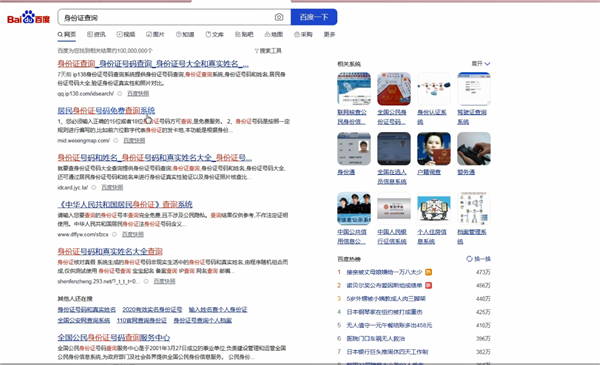Viewport: 600px width, 365px height.
Task: Open 身份认证系统 thumbnail image
Action: pos(434,89)
